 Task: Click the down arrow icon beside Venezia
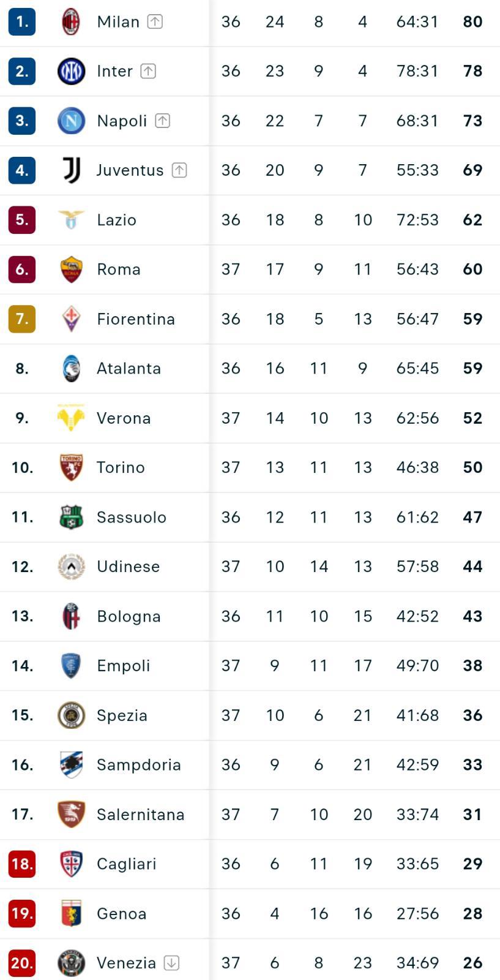tap(171, 963)
